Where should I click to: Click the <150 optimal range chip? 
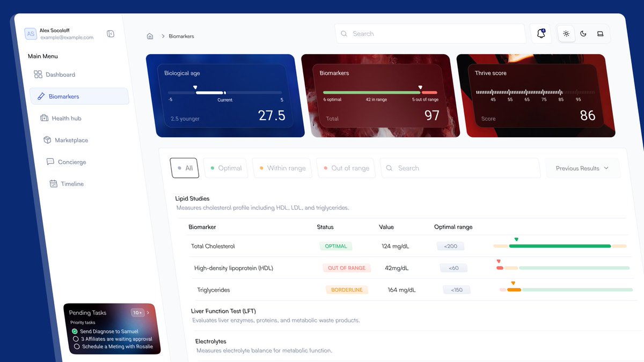pos(457,290)
